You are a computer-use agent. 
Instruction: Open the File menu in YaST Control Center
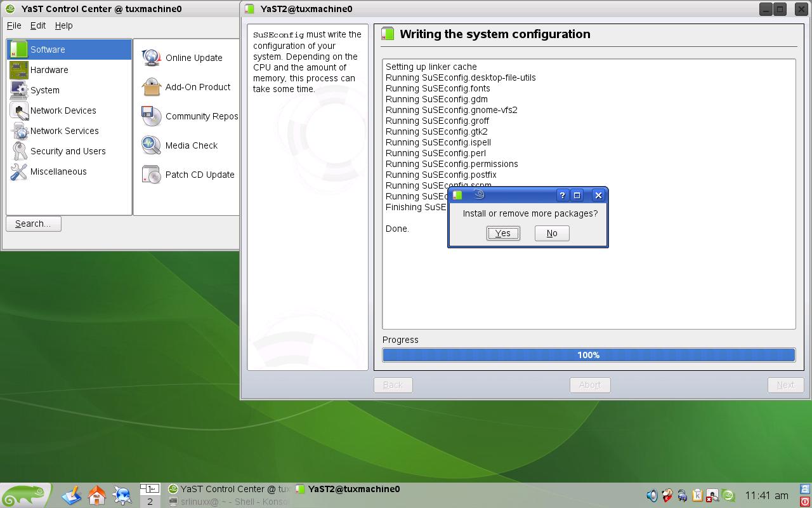14,25
